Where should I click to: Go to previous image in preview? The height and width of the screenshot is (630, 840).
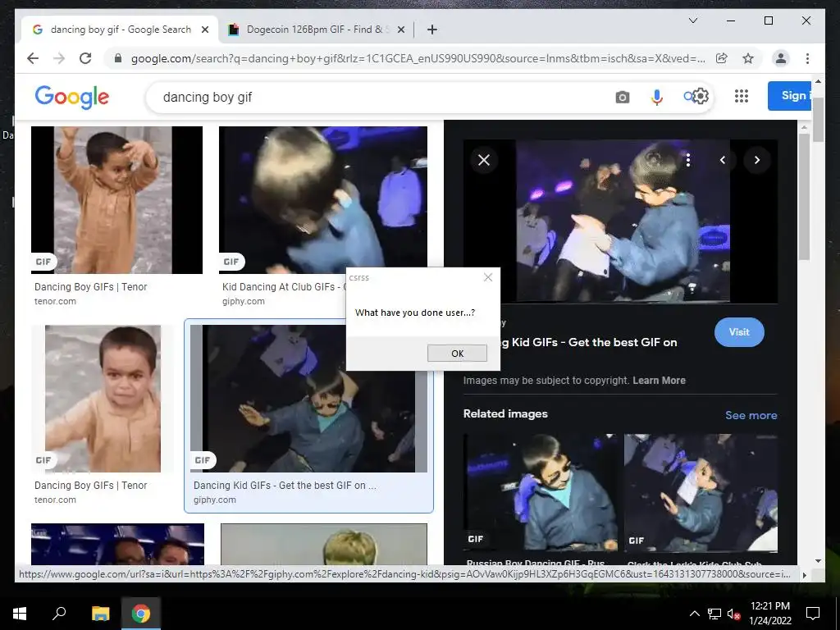723,160
